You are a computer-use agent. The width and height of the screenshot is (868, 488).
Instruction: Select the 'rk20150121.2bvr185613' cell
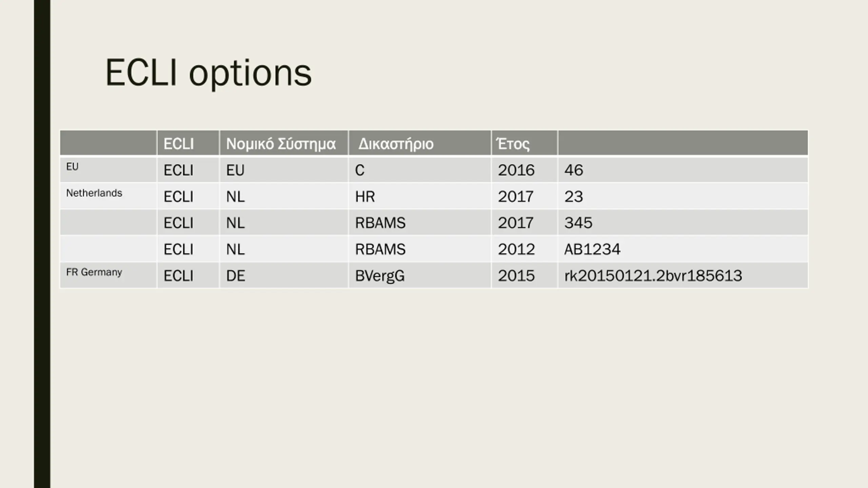coord(683,275)
